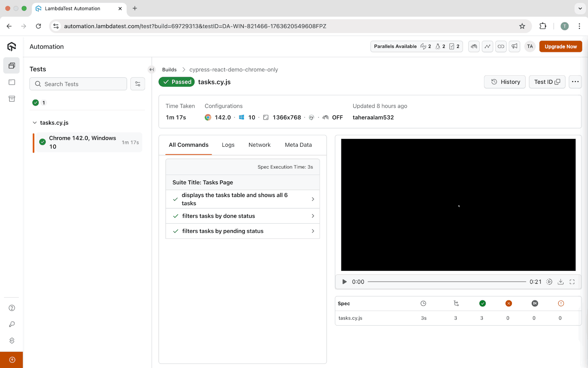Toggle play on the test recording video
The height and width of the screenshot is (368, 588).
(344, 282)
